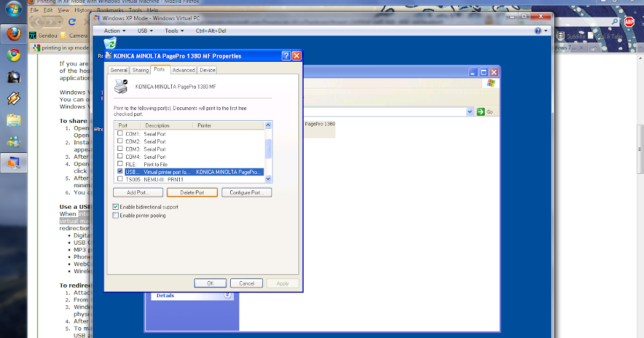The image size is (644, 338).
Task: Click the Adblock Plus ABP icon
Action: [630, 21]
